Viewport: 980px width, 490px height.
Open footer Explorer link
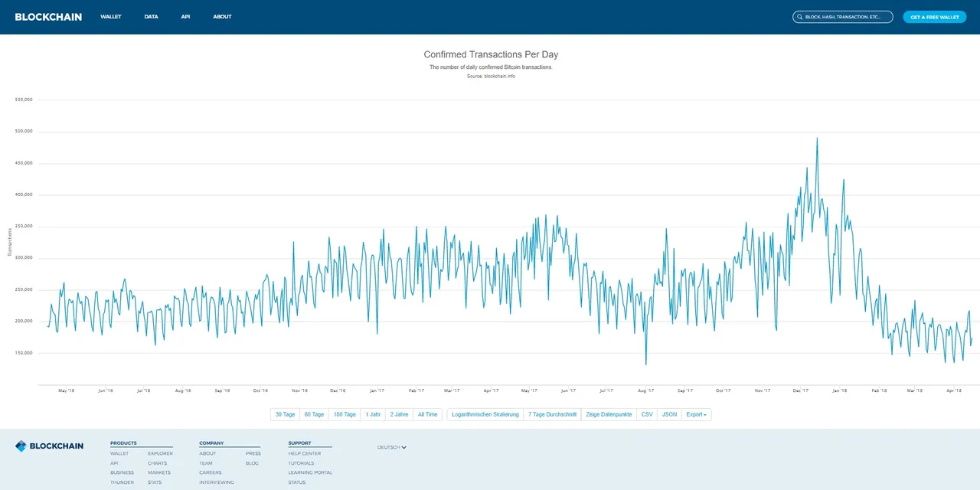click(x=160, y=453)
